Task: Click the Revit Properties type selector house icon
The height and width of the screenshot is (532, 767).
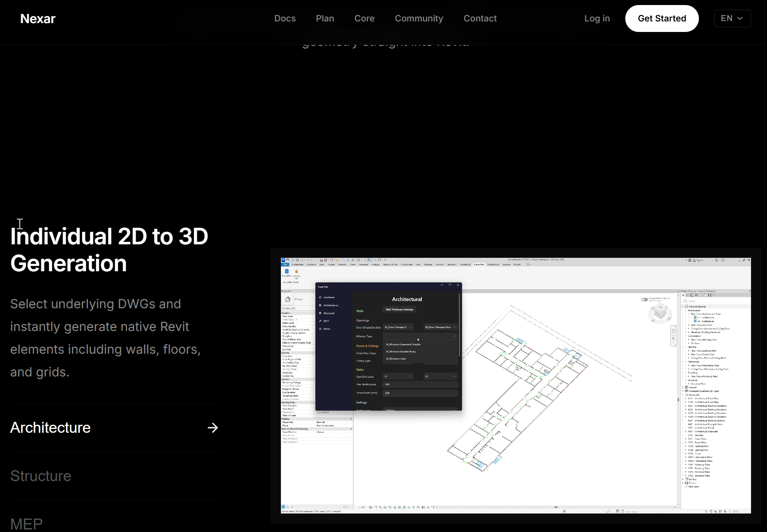Action: [288, 299]
